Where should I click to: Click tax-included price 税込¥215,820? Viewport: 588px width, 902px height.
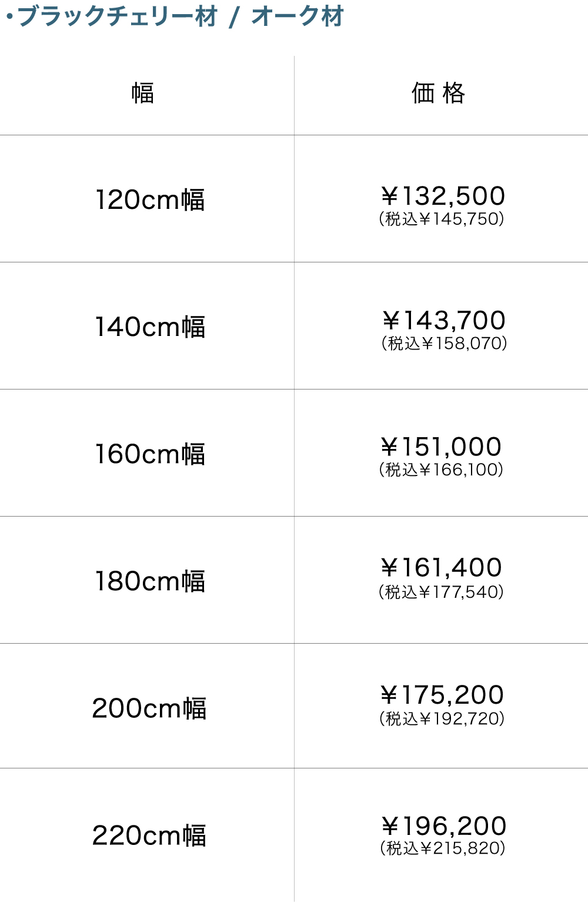[443, 848]
